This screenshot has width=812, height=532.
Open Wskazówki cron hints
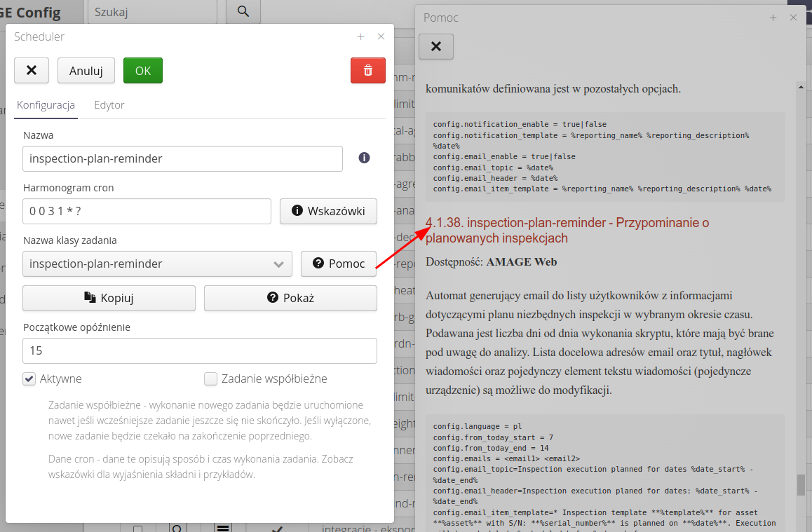click(328, 211)
